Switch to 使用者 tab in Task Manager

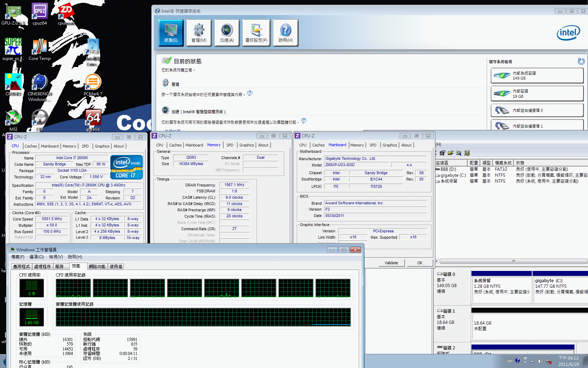(x=116, y=267)
